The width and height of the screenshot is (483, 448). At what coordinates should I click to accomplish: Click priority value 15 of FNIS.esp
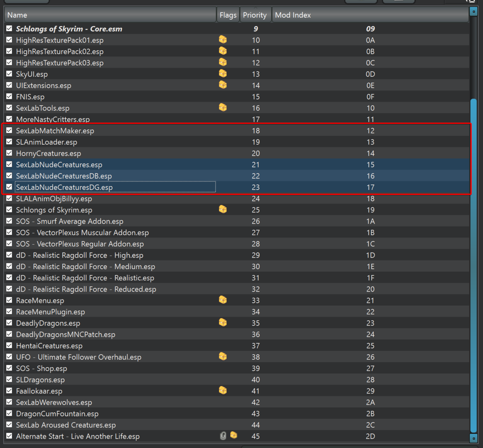[256, 97]
